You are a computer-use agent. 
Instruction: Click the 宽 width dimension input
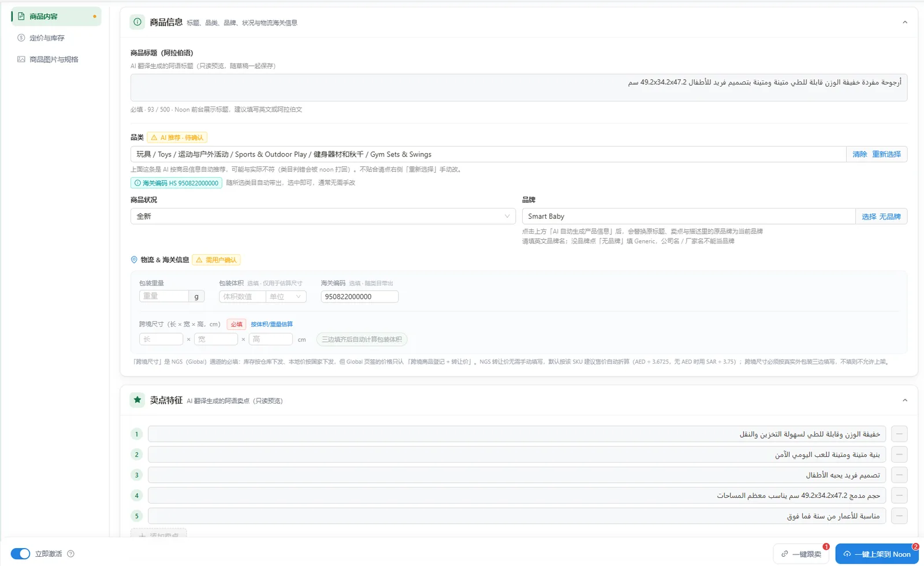click(216, 339)
